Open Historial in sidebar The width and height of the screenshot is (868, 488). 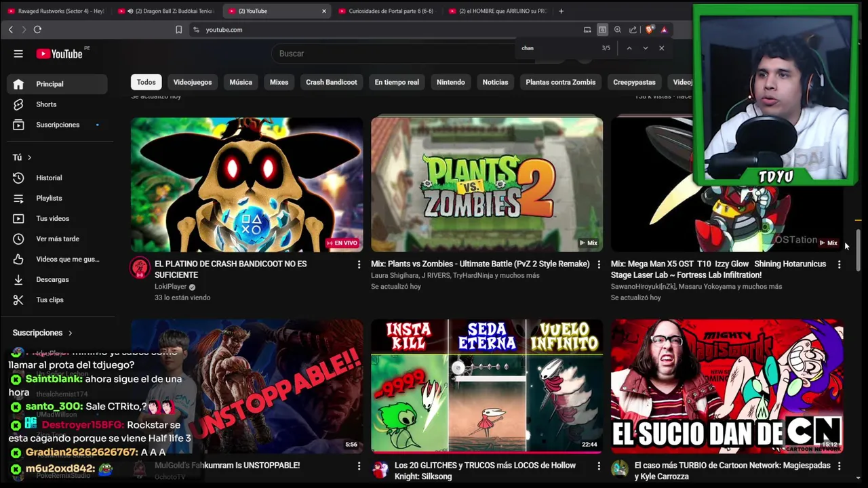57,178
